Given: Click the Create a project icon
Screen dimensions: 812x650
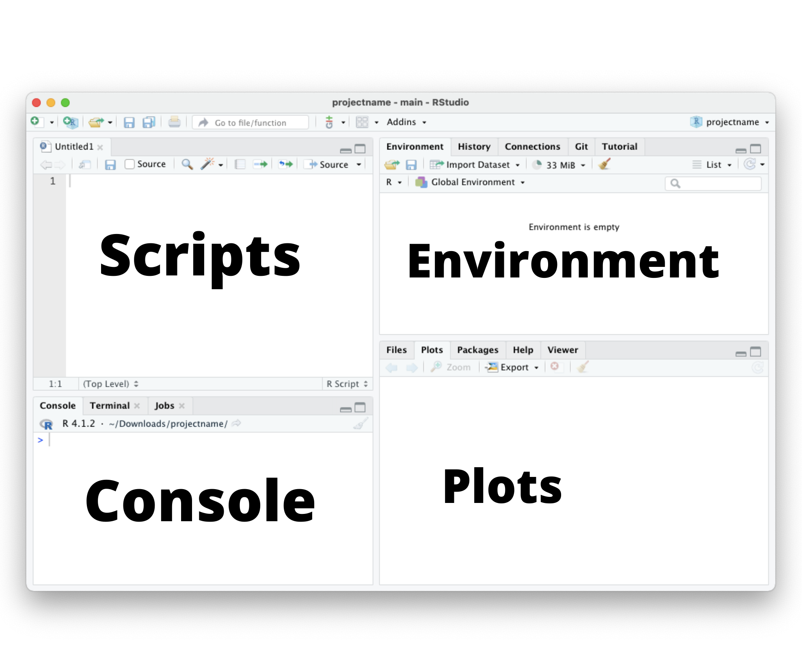Looking at the screenshot, I should [x=71, y=122].
